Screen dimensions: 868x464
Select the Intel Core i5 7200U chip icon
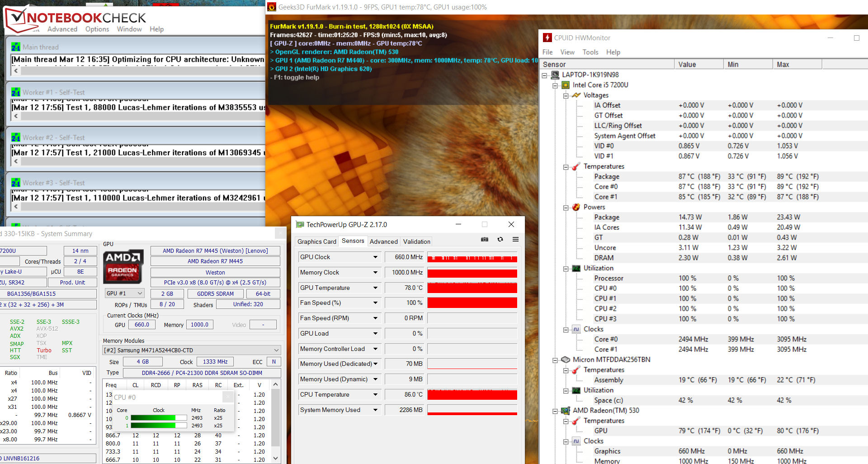tap(566, 85)
